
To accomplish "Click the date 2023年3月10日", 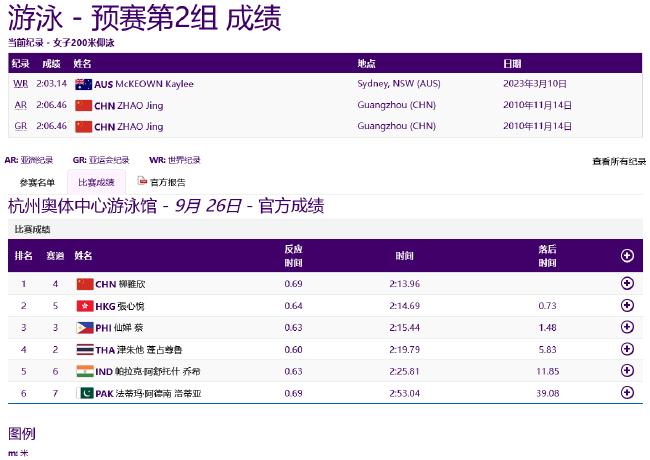I will pos(535,84).
